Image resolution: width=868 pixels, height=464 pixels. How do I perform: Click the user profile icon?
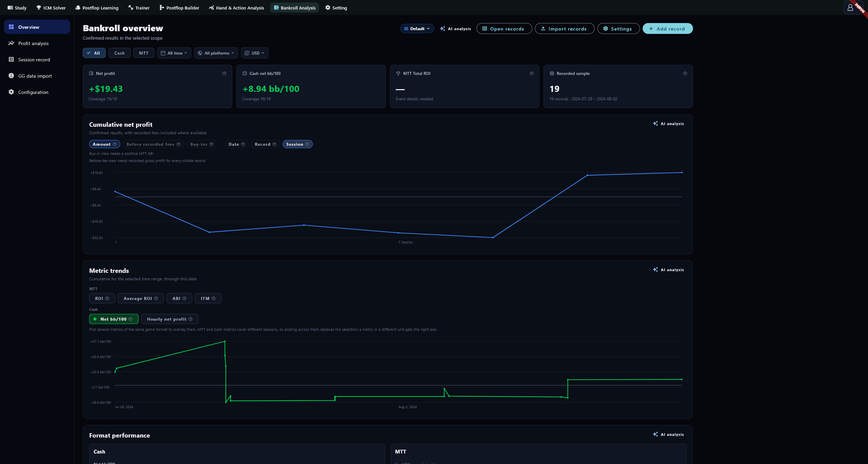850,7
